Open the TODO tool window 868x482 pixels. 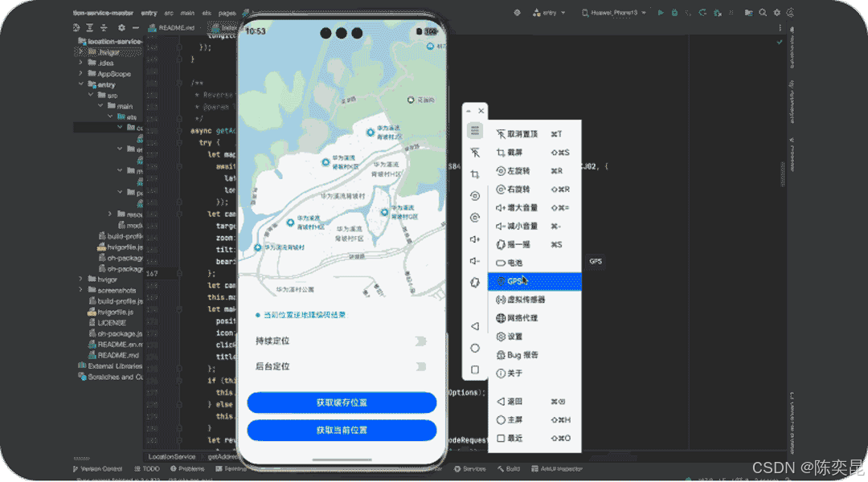tap(147, 468)
